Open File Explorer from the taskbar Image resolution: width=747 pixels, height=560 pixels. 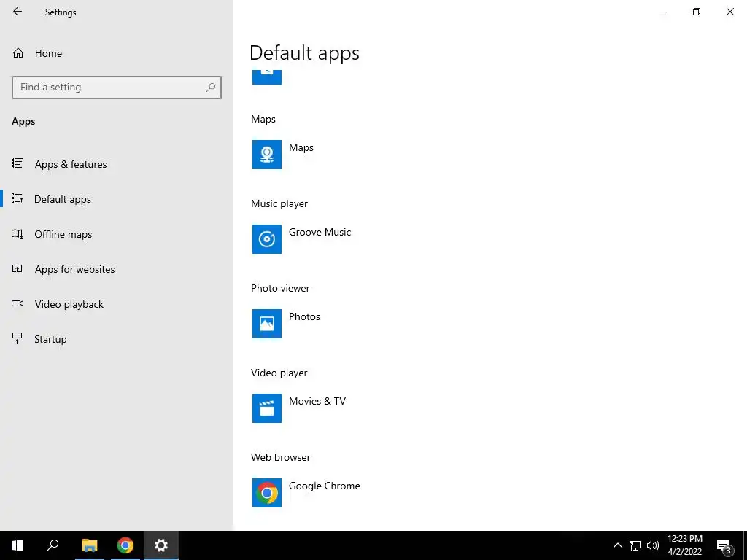click(89, 545)
